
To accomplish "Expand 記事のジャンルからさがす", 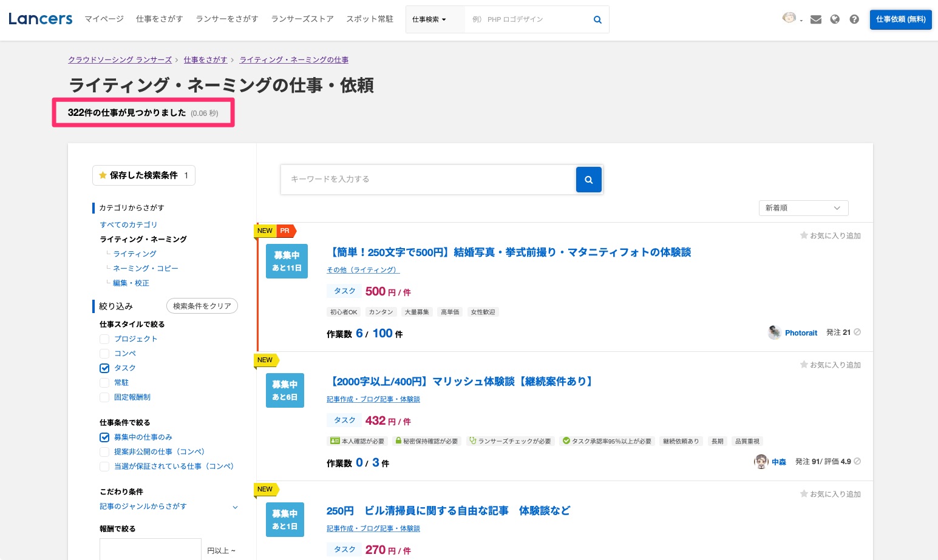I will (169, 507).
